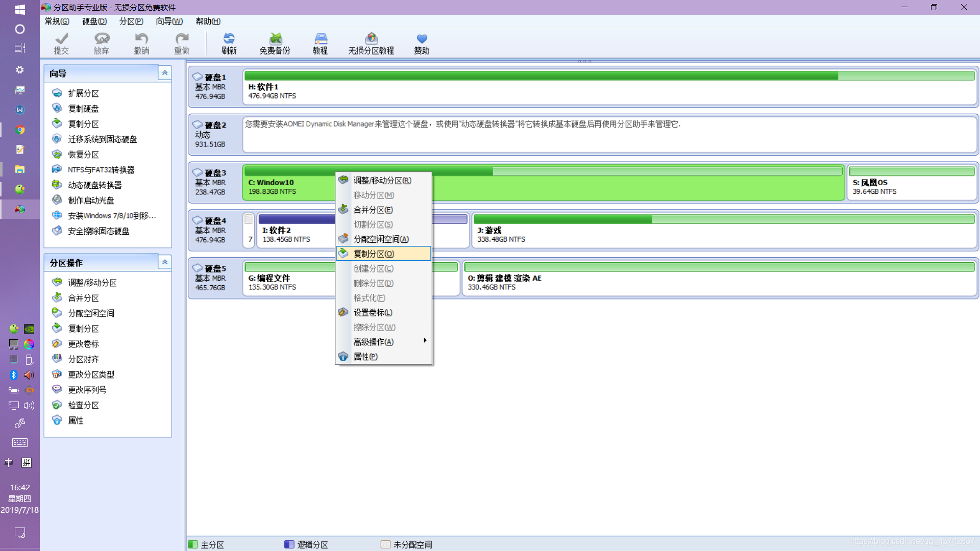
Task: Select the H: 软件1 partition
Action: point(609,86)
